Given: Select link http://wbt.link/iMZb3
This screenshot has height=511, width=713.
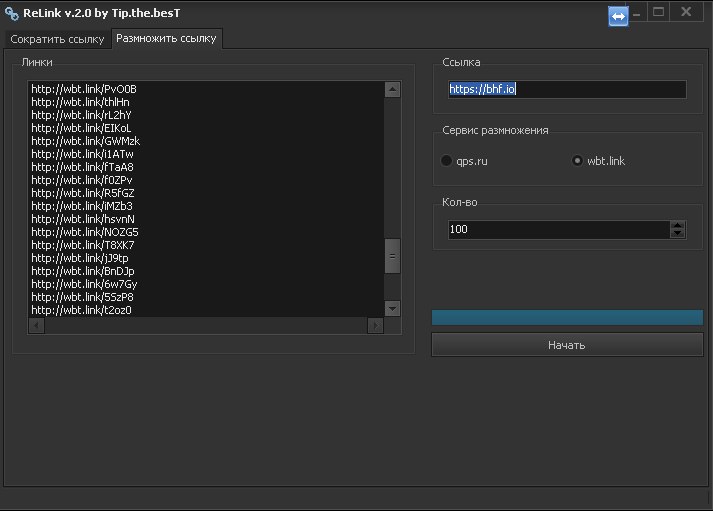Looking at the screenshot, I should click(82, 206).
